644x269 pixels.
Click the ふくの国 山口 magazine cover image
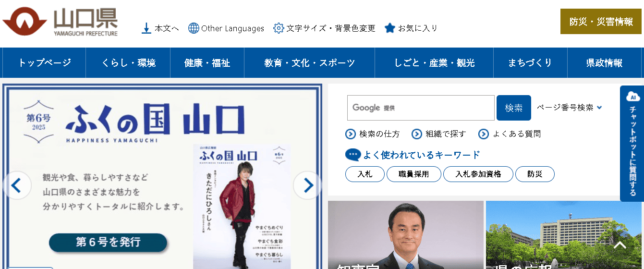[x=242, y=207]
